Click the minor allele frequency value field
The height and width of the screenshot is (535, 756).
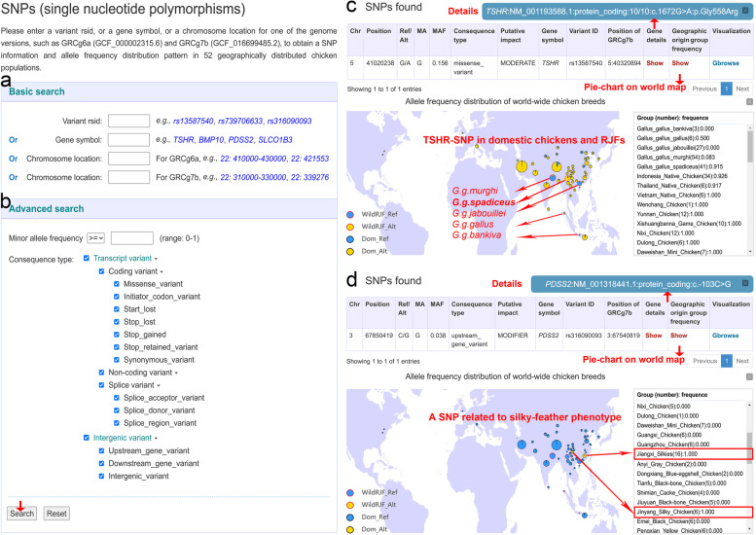tap(132, 238)
